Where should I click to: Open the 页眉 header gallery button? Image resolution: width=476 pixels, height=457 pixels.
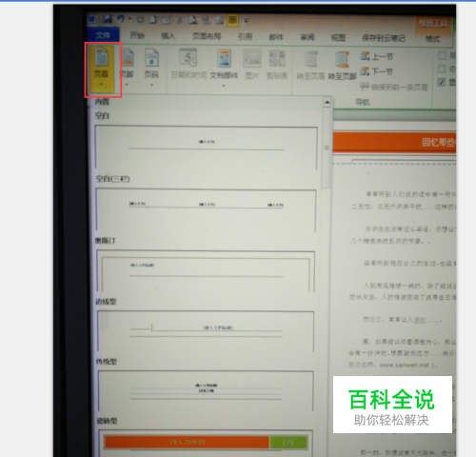click(101, 69)
